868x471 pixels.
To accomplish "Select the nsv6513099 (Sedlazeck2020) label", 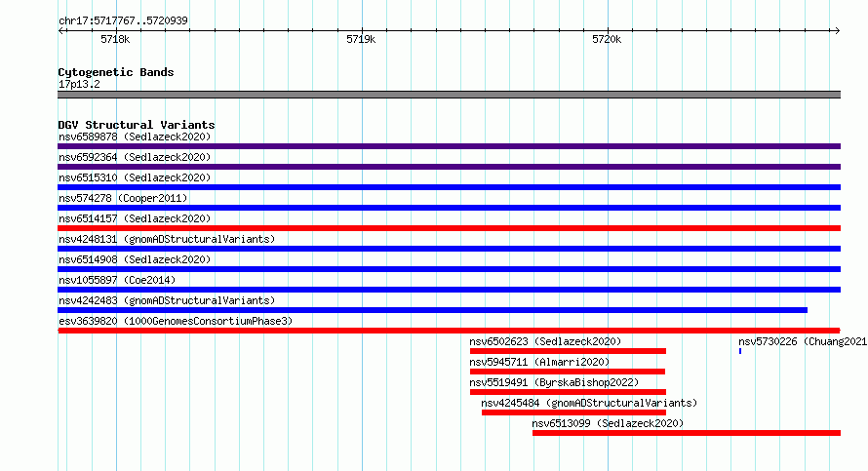I will (608, 423).
